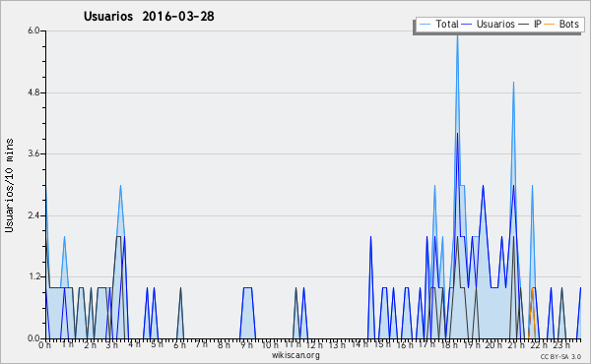
Task: Click the 'CC BY-SA 3.0' license text
Action: coord(560,356)
